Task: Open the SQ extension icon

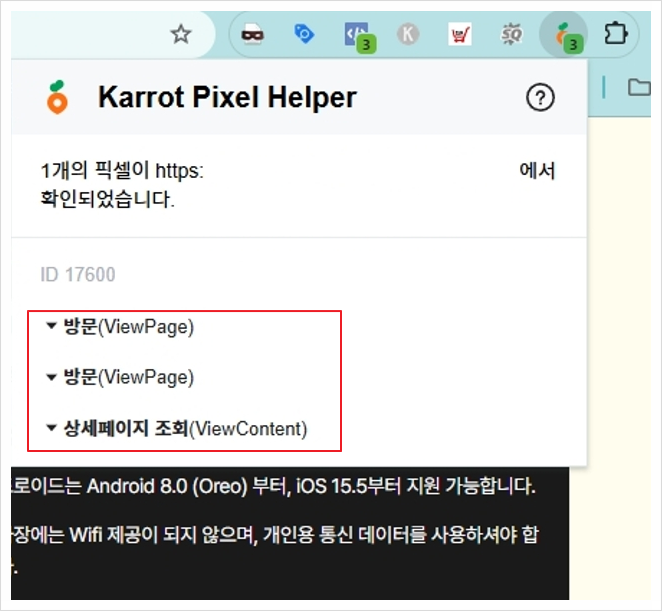Action: click(511, 34)
